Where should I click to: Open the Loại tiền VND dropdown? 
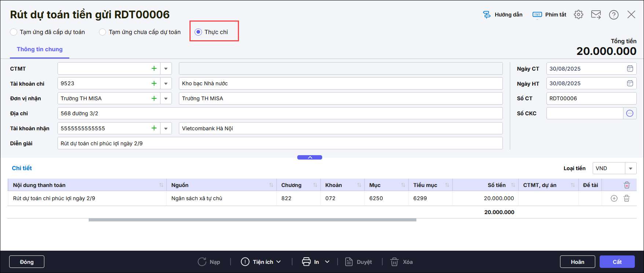(x=630, y=168)
